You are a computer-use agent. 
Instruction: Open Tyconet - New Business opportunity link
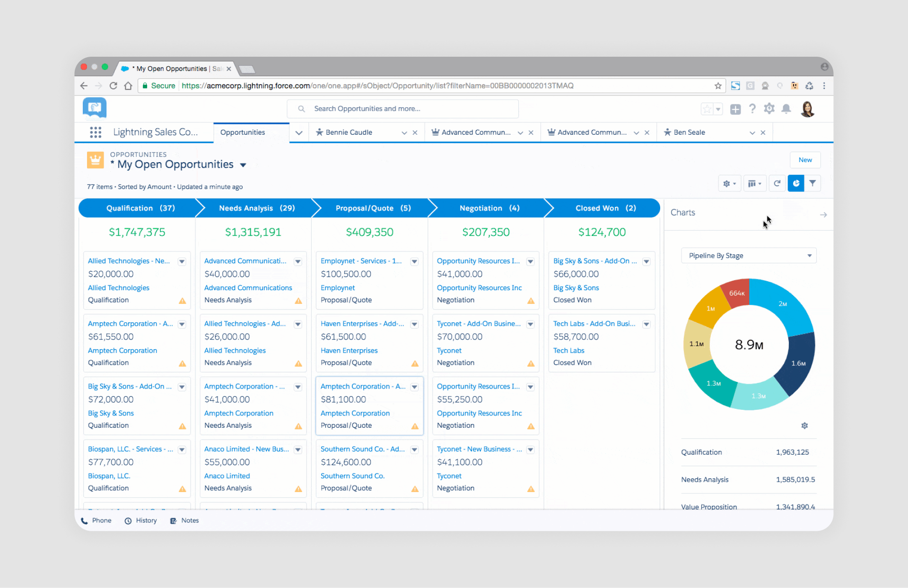point(479,449)
